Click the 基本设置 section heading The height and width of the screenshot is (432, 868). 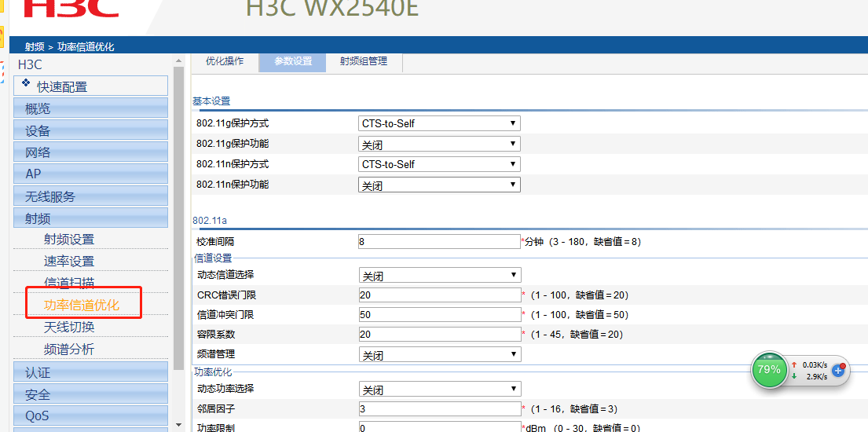pos(211,101)
